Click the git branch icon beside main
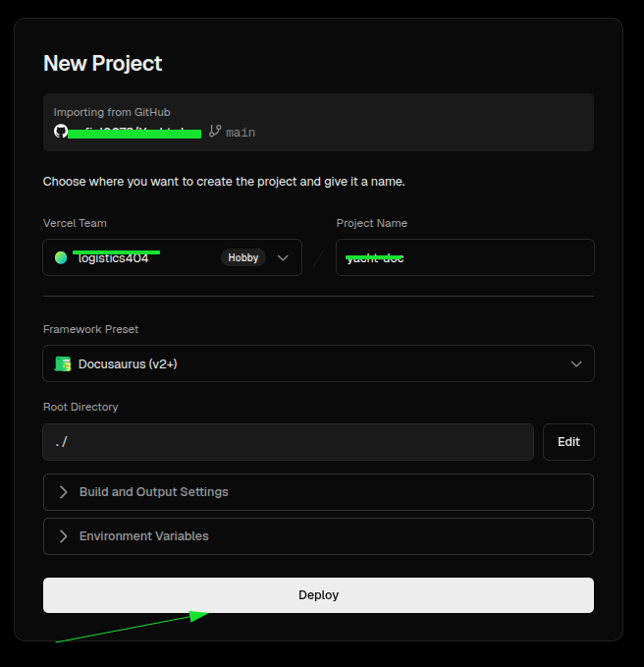This screenshot has width=644, height=667. click(x=215, y=131)
